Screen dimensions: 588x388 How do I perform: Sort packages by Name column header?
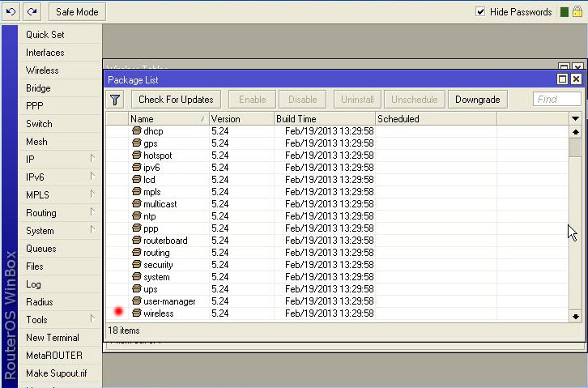(x=168, y=119)
